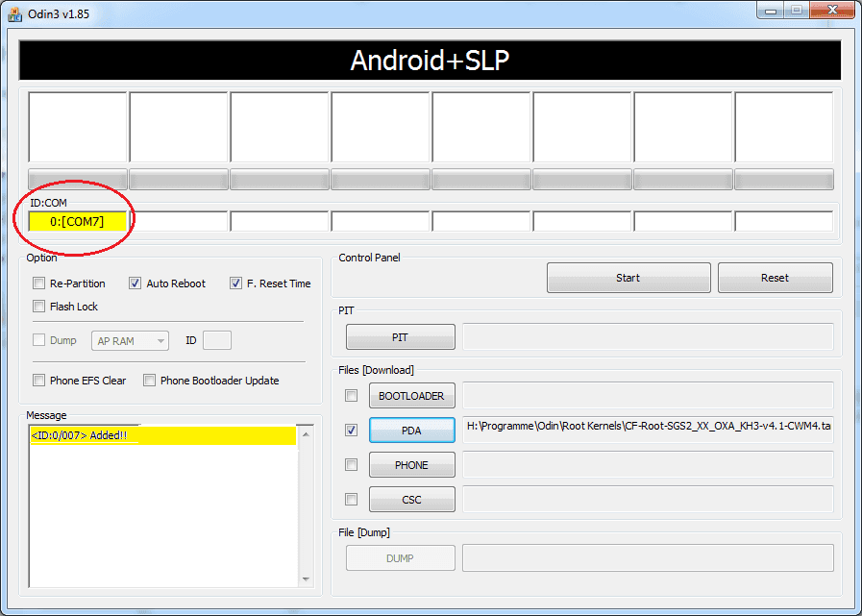
Task: Open the PIT file chooser button
Action: click(x=400, y=337)
